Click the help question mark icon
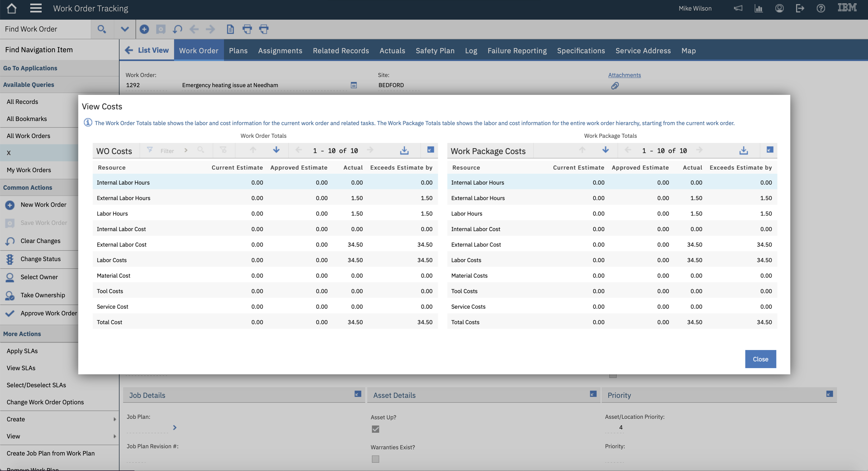This screenshot has height=471, width=868. point(821,9)
